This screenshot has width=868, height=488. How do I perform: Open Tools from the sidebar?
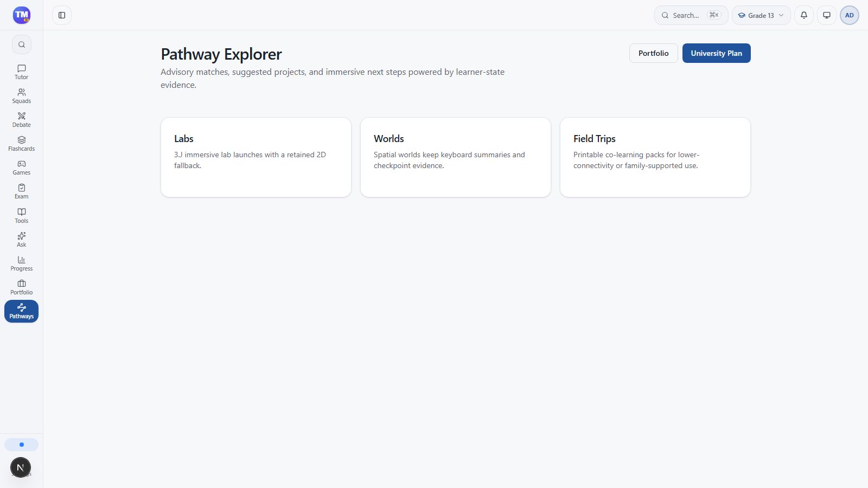(21, 216)
